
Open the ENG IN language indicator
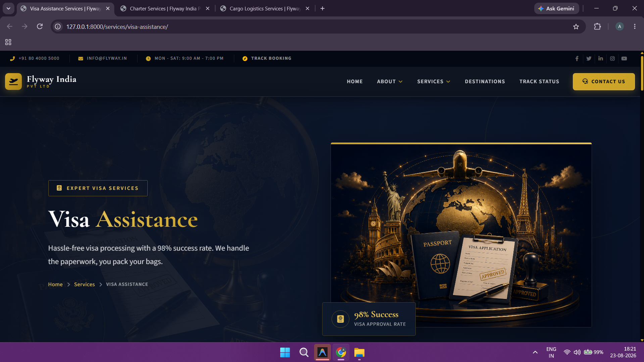(551, 352)
